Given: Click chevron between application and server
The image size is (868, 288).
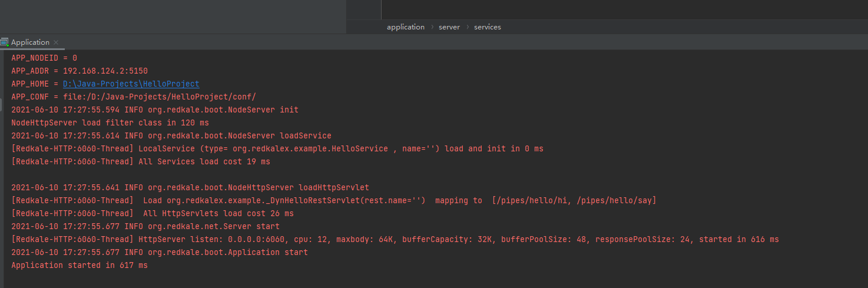Looking at the screenshot, I should (x=432, y=27).
